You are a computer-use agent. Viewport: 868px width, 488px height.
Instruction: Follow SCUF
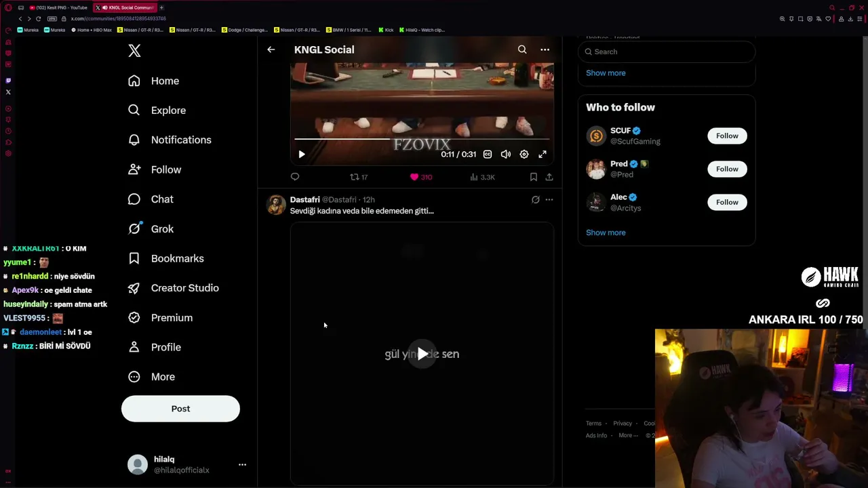727,136
